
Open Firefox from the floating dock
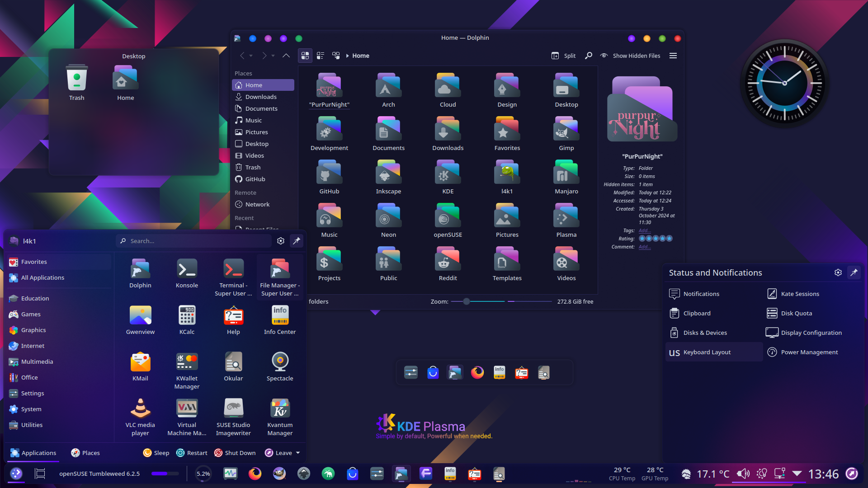coord(477,372)
